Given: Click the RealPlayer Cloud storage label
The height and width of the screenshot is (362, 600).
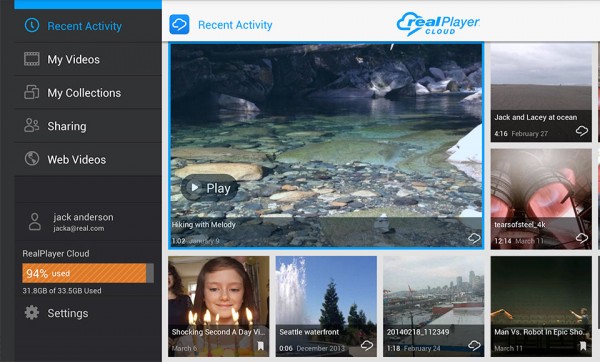Looking at the screenshot, I should [x=56, y=253].
